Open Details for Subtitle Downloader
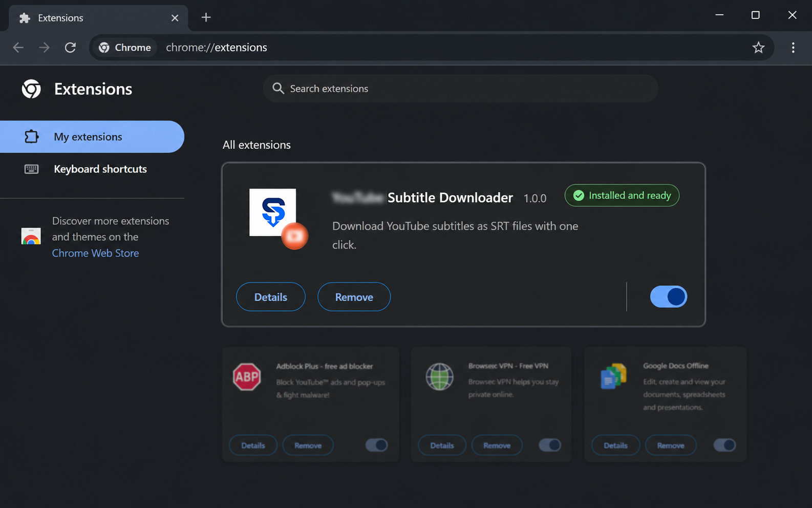Viewport: 812px width, 508px height. [271, 297]
